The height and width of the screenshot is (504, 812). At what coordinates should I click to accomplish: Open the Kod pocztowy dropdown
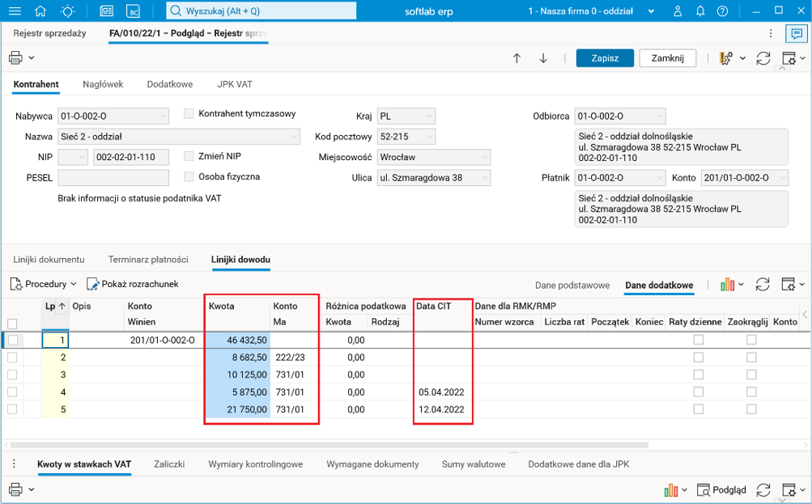tap(429, 137)
